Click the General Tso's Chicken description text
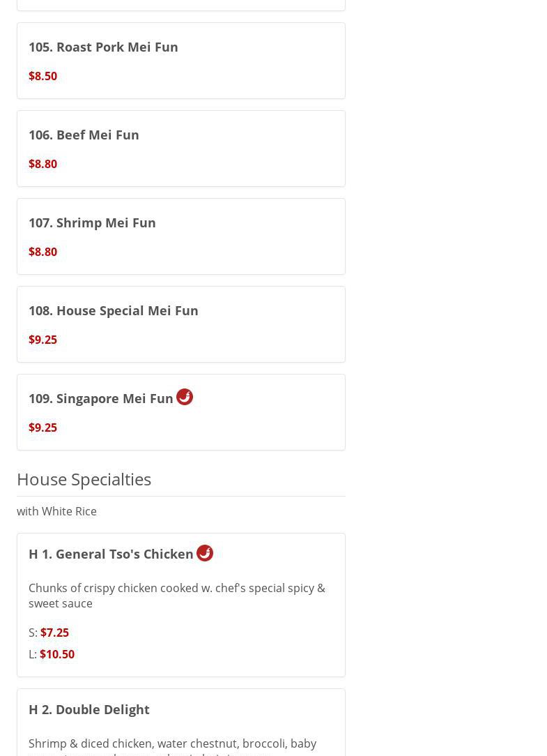The height and width of the screenshot is (756, 547). pyautogui.click(x=176, y=596)
